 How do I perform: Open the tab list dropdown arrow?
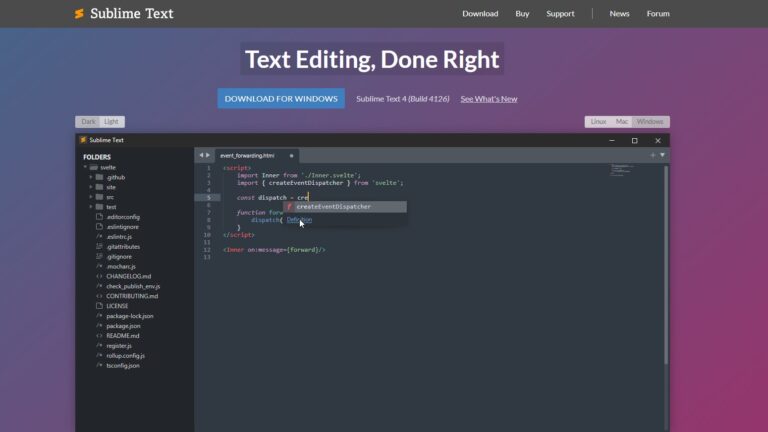pos(662,155)
